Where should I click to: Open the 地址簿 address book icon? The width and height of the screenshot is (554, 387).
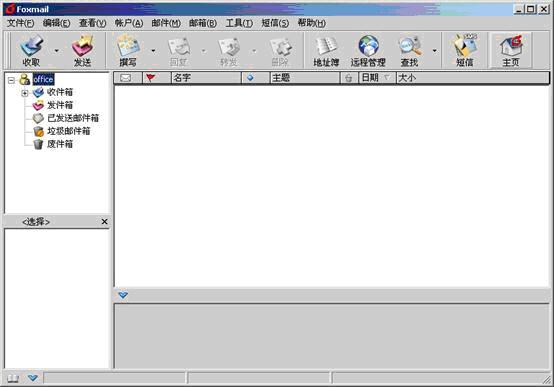pos(326,50)
